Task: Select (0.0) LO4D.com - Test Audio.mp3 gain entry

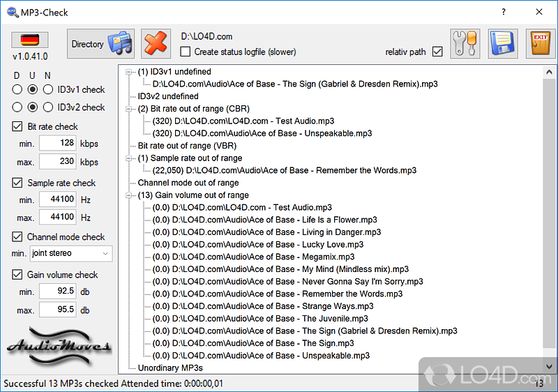Action: (242, 207)
